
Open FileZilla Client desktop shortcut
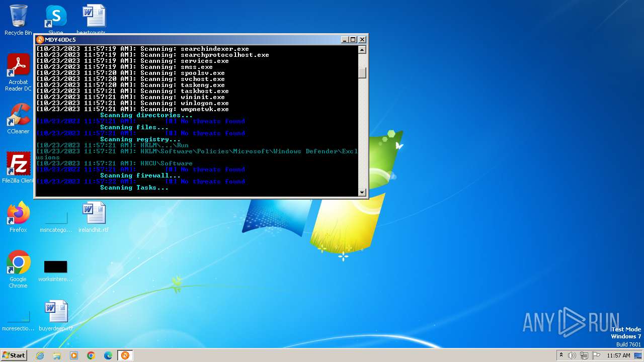[x=18, y=167]
